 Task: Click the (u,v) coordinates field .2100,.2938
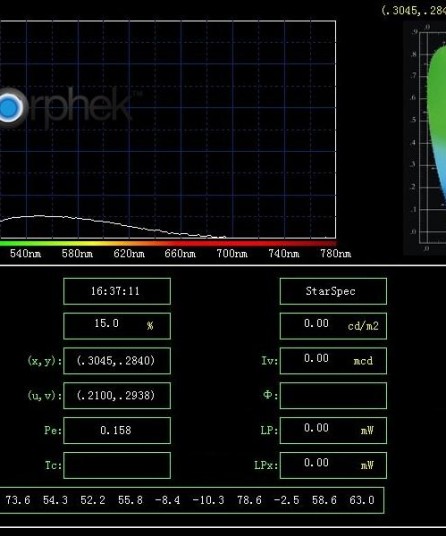(117, 396)
